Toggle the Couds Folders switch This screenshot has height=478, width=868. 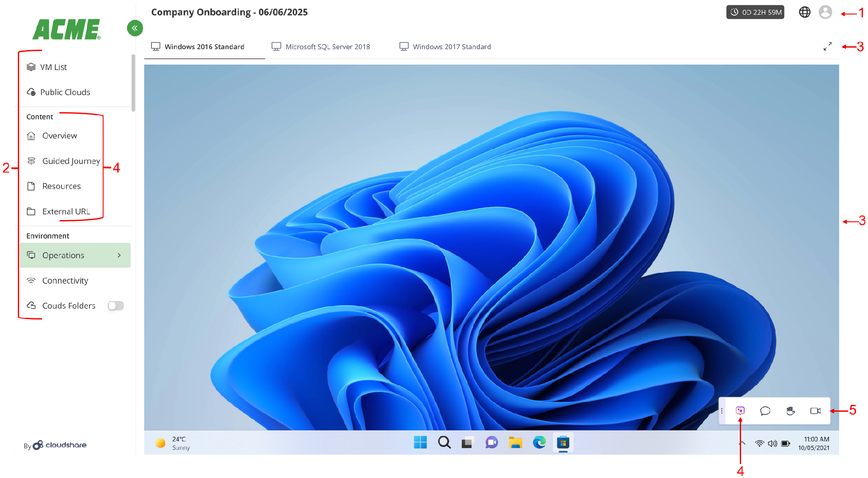click(x=115, y=305)
